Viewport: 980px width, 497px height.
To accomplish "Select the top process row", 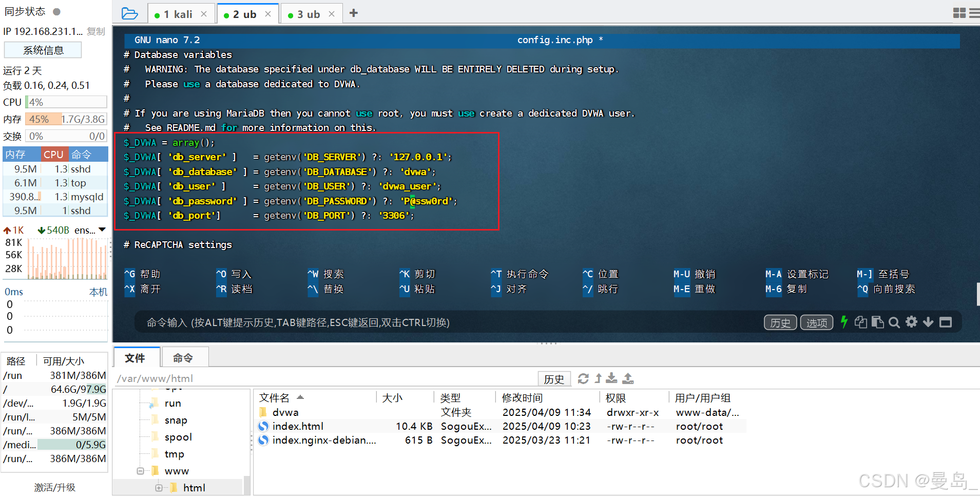I will [x=55, y=183].
